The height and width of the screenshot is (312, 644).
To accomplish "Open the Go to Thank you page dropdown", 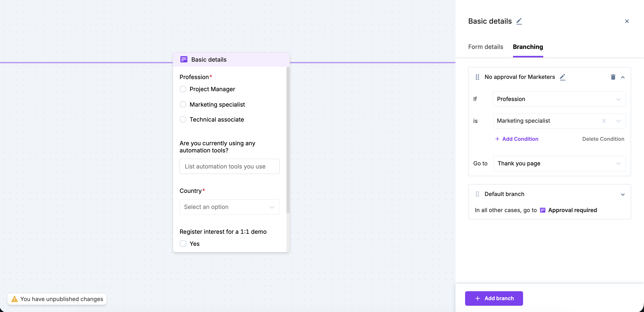I will click(559, 164).
